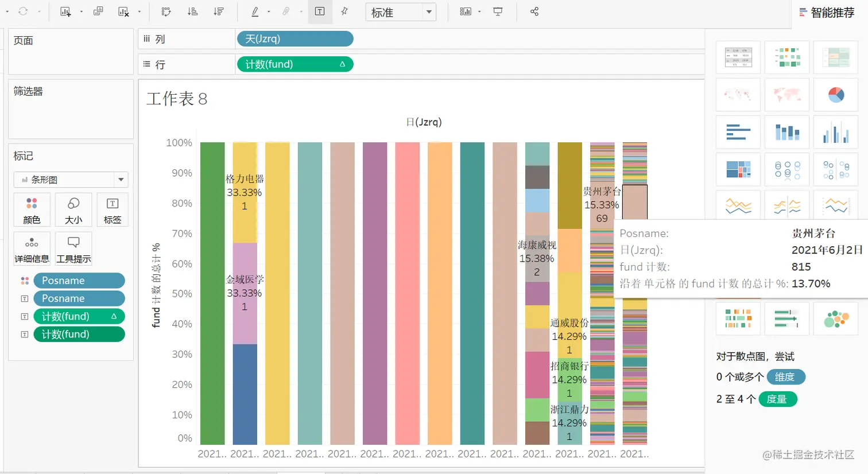868x474 pixels.
Task: Click the 计数(fund) pill on rows shelf
Action: 294,64
